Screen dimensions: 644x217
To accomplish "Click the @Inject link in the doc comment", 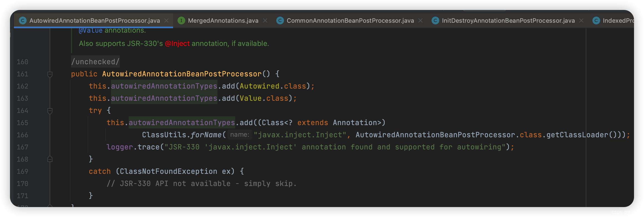I will coord(177,44).
